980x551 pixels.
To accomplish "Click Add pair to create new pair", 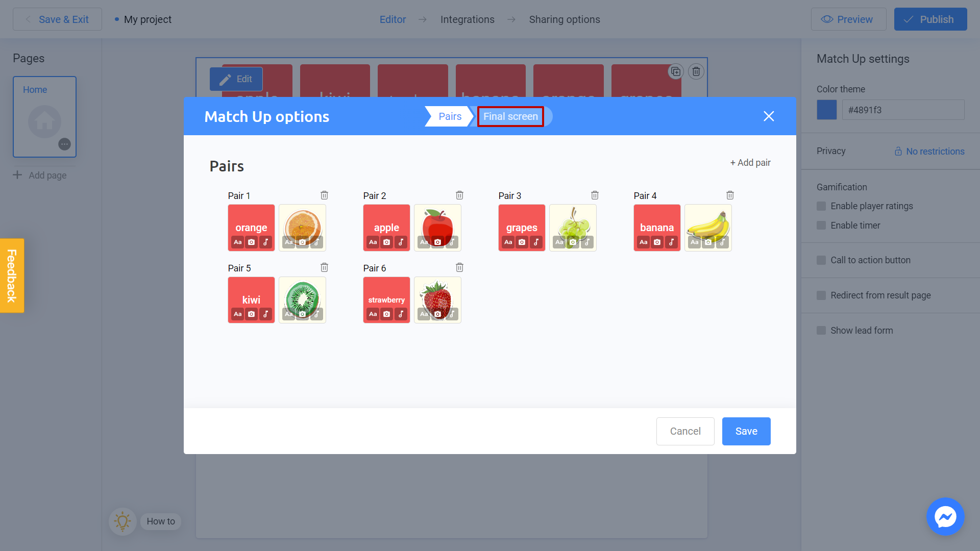I will 749,162.
